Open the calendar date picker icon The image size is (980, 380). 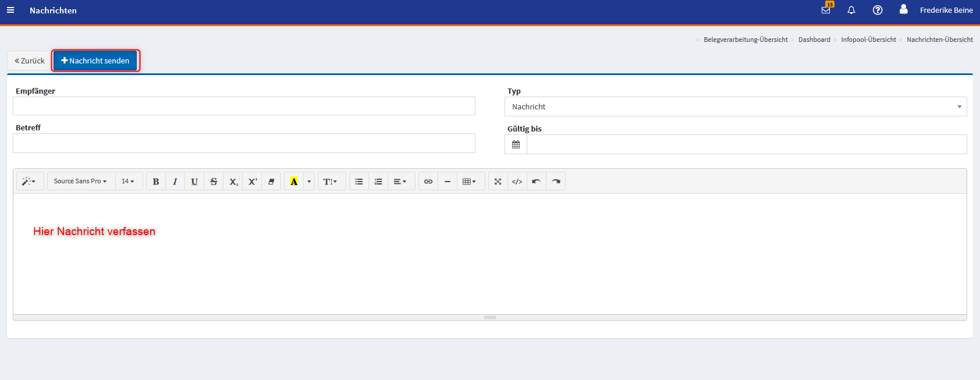pyautogui.click(x=516, y=144)
